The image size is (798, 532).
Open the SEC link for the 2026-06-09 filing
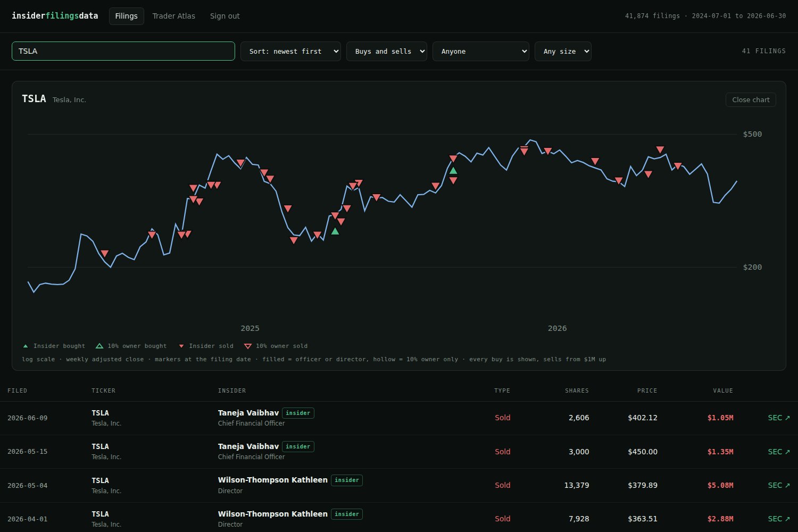(779, 418)
